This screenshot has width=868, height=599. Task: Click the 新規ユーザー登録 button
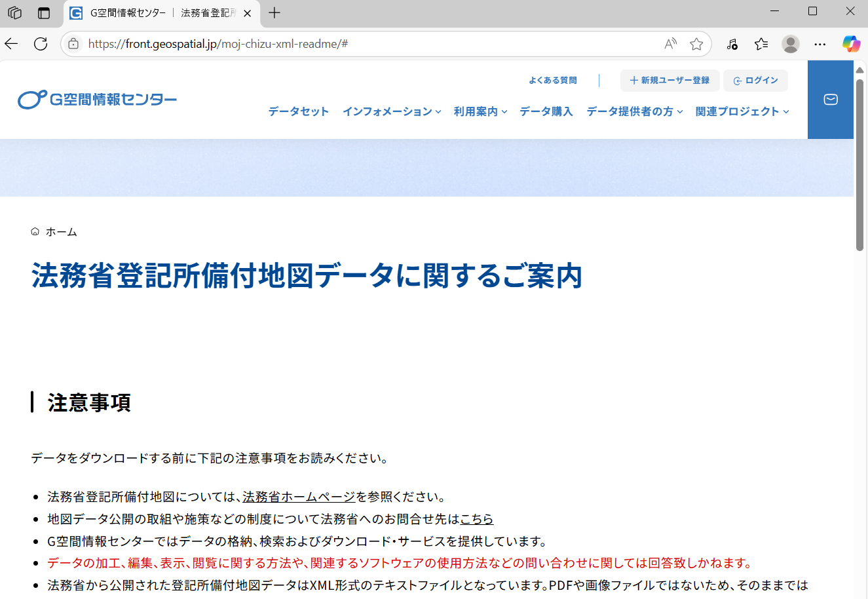pos(670,81)
